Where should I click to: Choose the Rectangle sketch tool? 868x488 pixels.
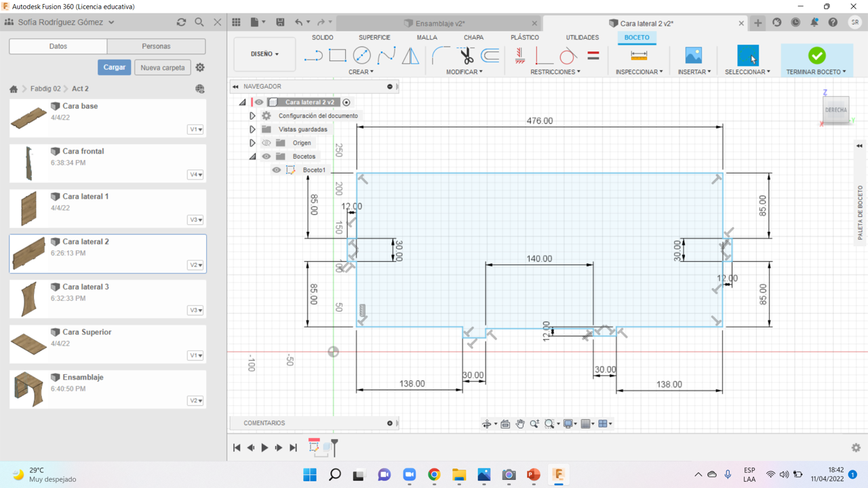(338, 56)
